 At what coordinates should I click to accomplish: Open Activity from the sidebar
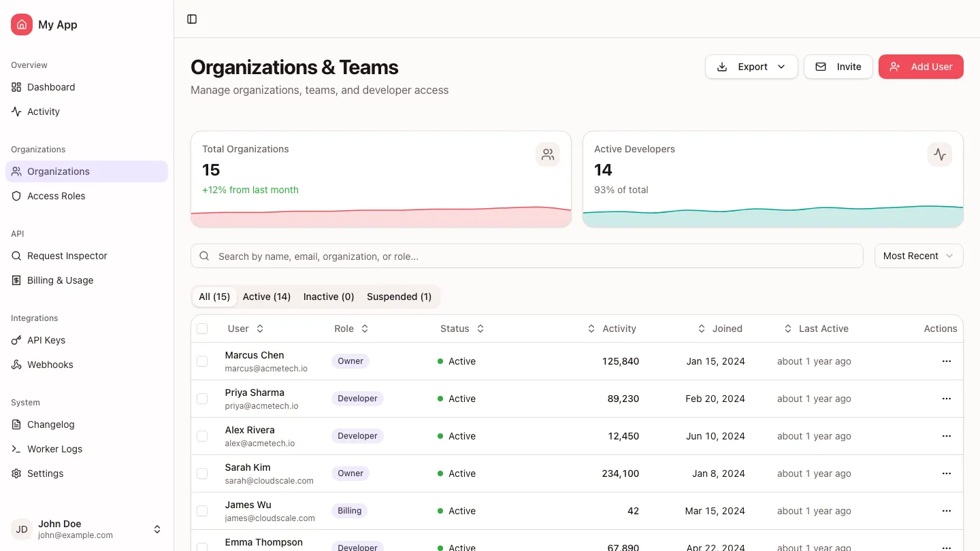pyautogui.click(x=44, y=112)
